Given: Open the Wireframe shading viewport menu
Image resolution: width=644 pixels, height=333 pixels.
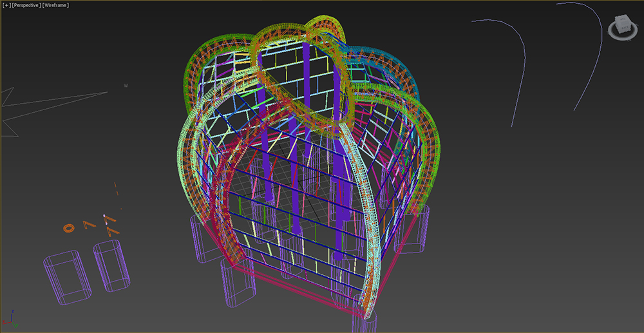Looking at the screenshot, I should tap(55, 5).
